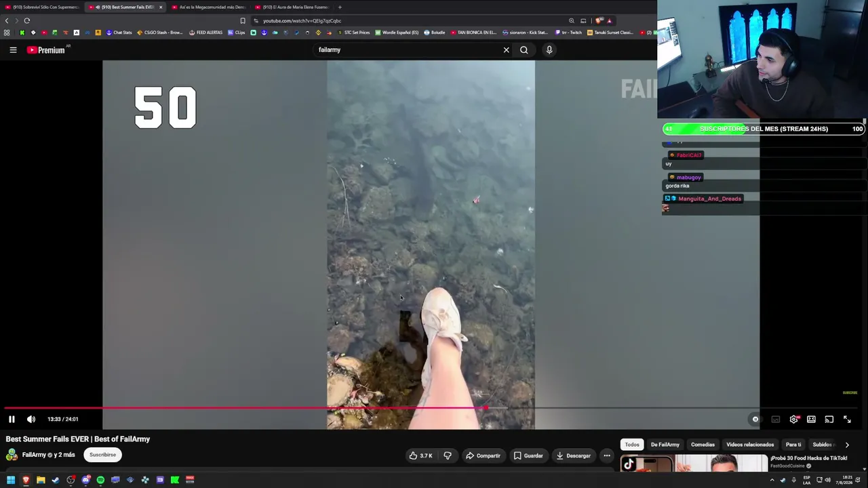Viewport: 868px width, 488px height.
Task: Go to YouTube Premium home logo
Action: 45,49
